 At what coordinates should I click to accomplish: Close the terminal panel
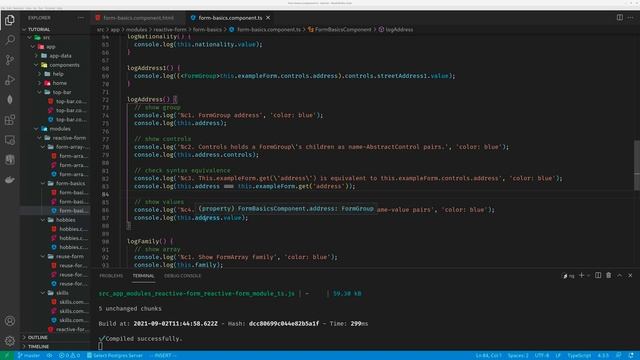coord(630,276)
